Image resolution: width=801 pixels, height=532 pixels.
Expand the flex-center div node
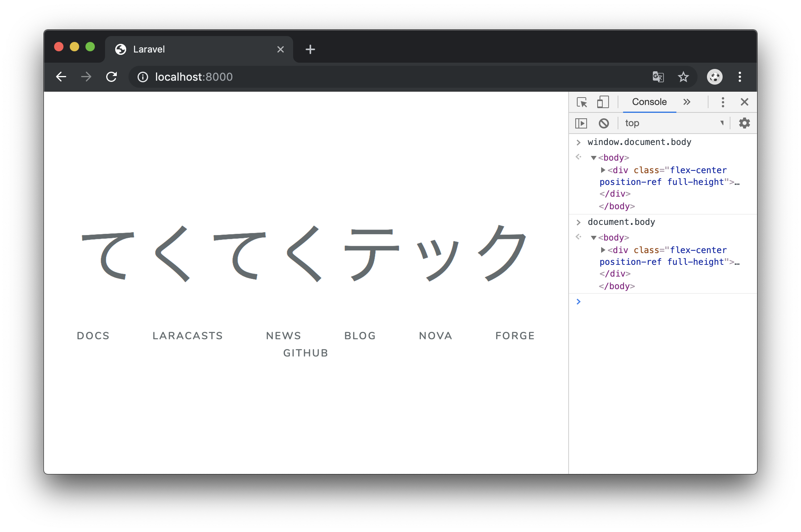coord(603,170)
